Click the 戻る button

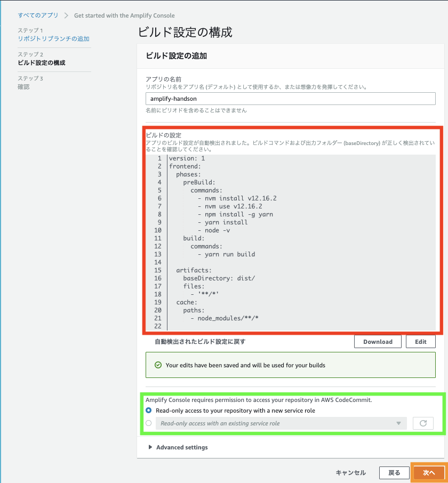pos(394,472)
